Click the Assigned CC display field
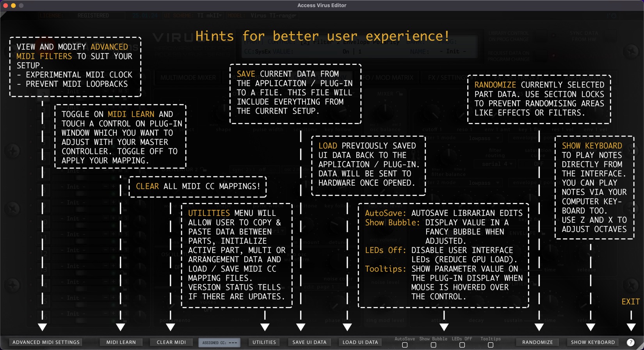This screenshot has height=350, width=644. [219, 343]
